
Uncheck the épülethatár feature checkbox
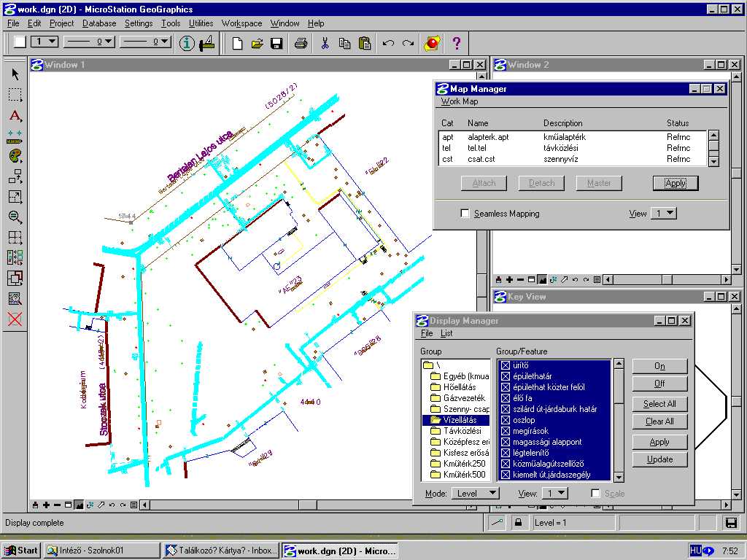tap(505, 376)
